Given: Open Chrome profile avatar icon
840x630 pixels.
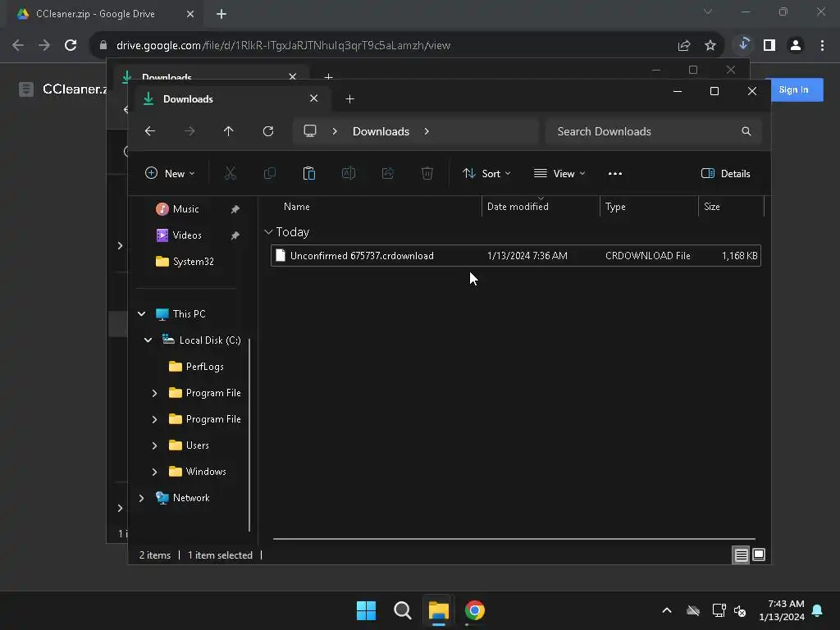Looking at the screenshot, I should [x=796, y=46].
